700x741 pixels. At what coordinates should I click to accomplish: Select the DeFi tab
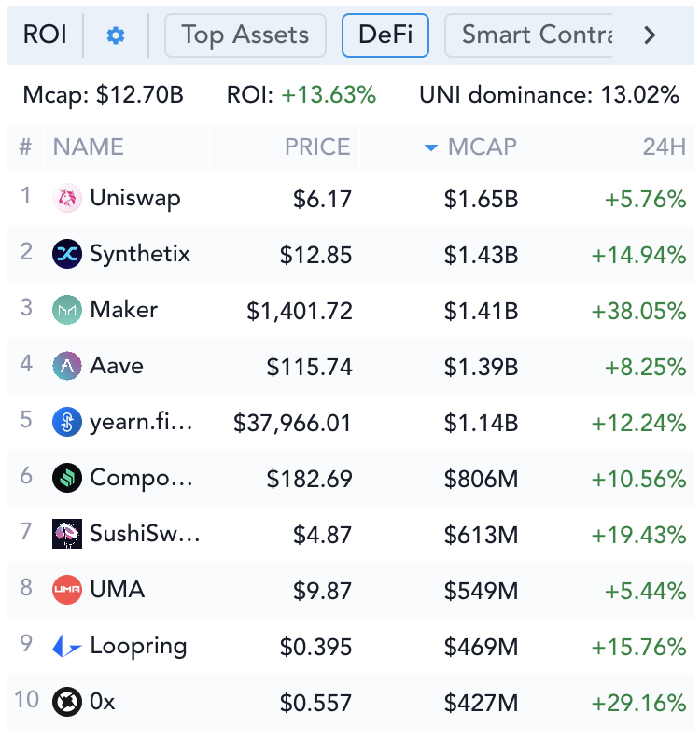click(385, 35)
